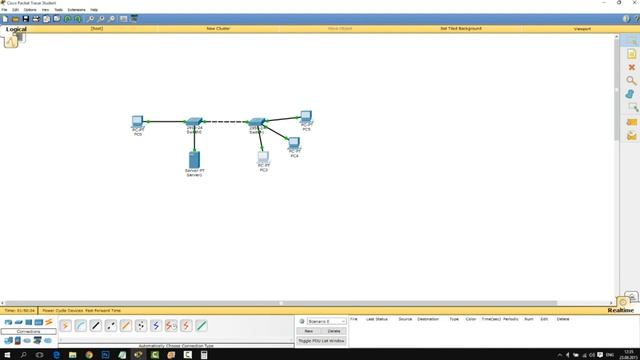Switch to the Logical workspace tab
This screenshot has width=640, height=360.
[16, 29]
